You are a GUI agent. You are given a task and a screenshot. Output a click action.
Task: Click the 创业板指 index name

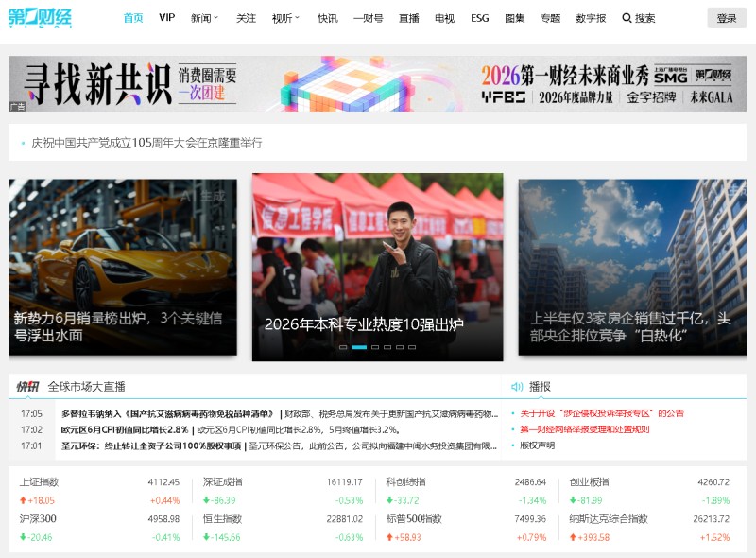(589, 481)
